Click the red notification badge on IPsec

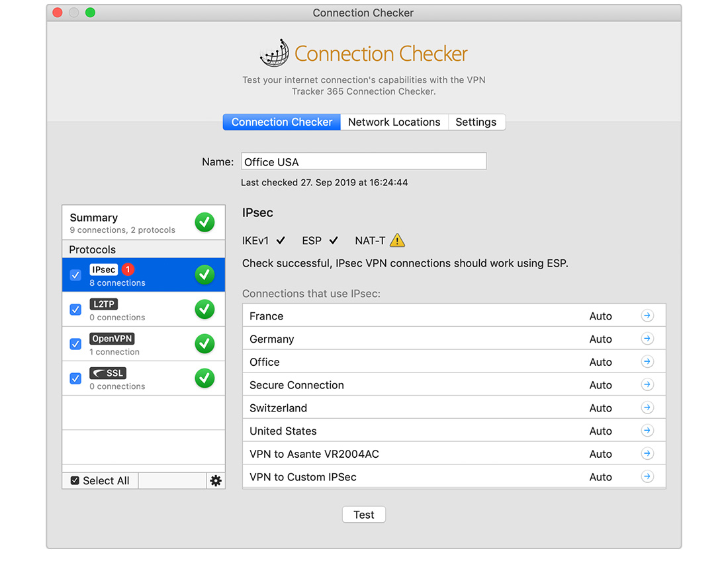[x=128, y=269]
